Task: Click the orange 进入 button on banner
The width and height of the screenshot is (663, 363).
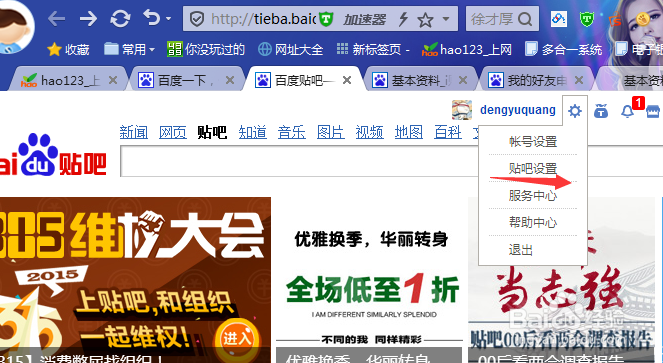Action: tap(237, 338)
